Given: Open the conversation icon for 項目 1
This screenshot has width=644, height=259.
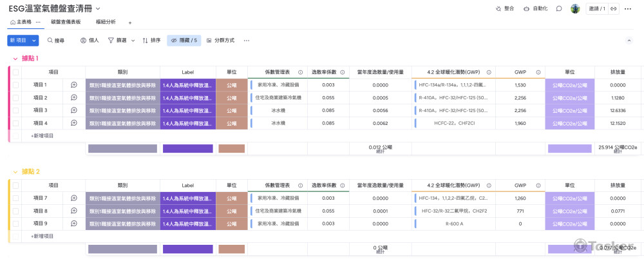Looking at the screenshot, I should (74, 85).
